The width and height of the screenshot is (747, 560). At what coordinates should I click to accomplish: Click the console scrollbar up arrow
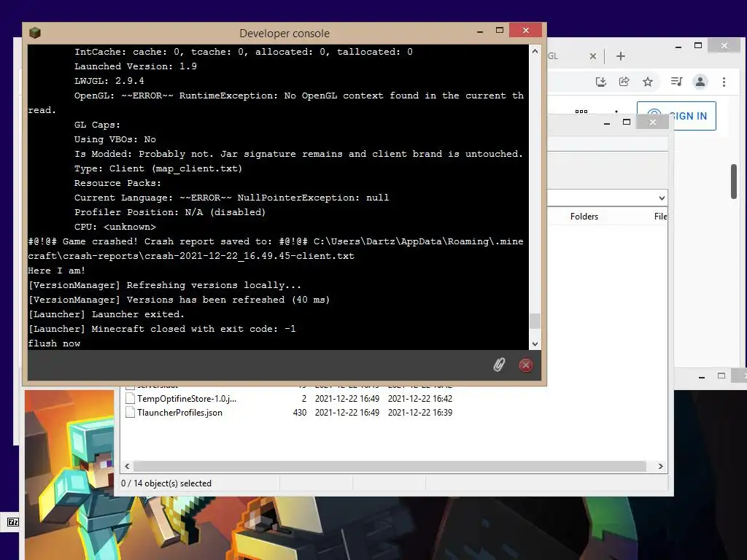pyautogui.click(x=535, y=52)
